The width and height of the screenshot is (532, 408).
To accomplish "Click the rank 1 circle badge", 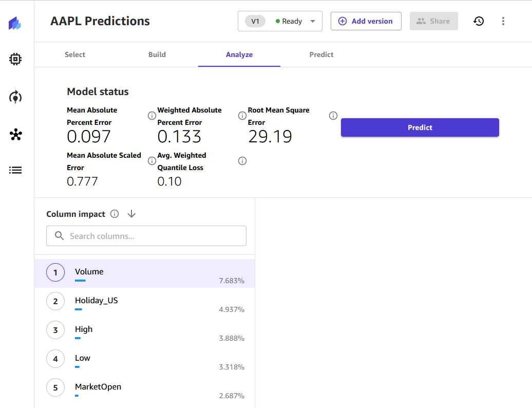I will (x=55, y=272).
